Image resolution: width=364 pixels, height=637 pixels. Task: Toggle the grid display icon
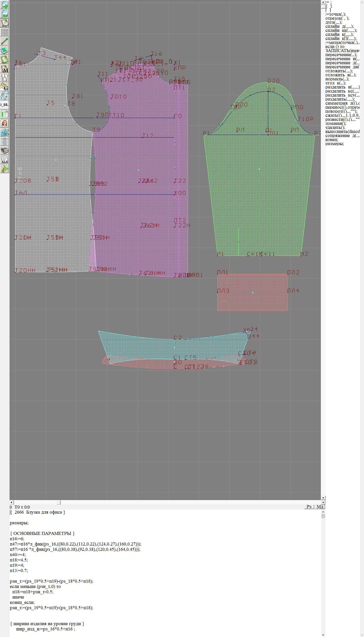point(5,32)
